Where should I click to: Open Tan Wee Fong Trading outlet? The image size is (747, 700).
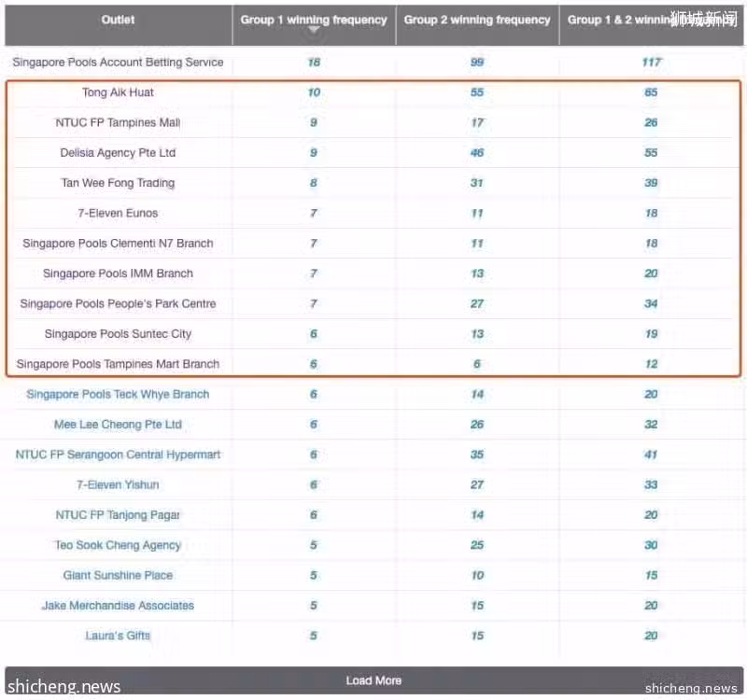119,183
